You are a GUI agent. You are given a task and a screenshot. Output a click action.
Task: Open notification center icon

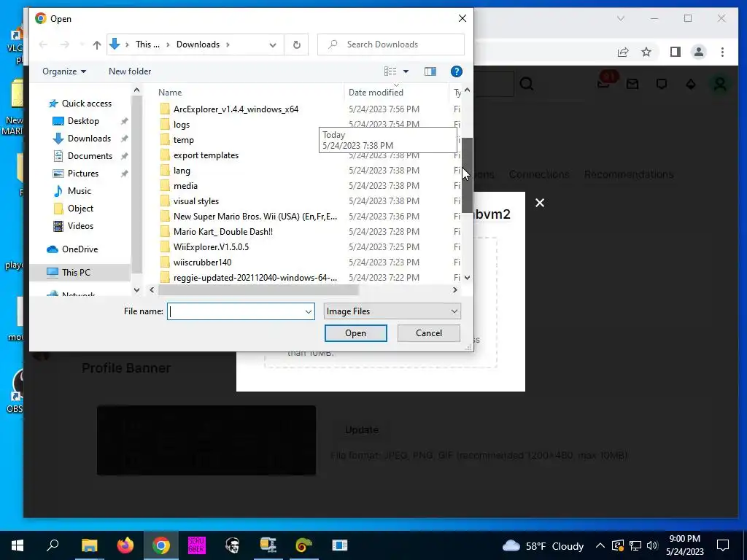723,545
